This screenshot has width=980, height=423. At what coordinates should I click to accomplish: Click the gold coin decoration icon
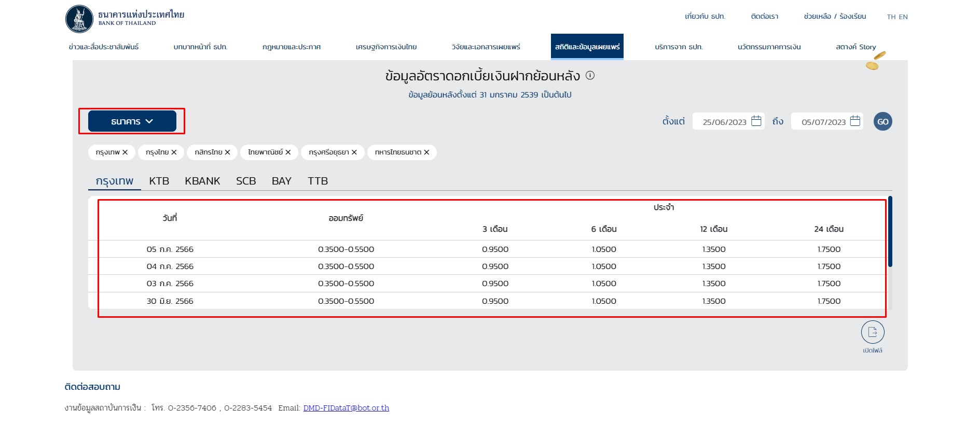[875, 61]
